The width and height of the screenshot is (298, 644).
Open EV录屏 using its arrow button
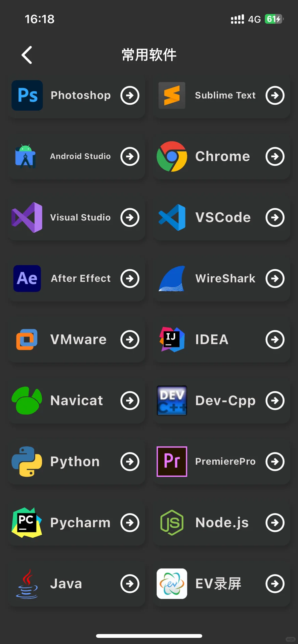(275, 584)
